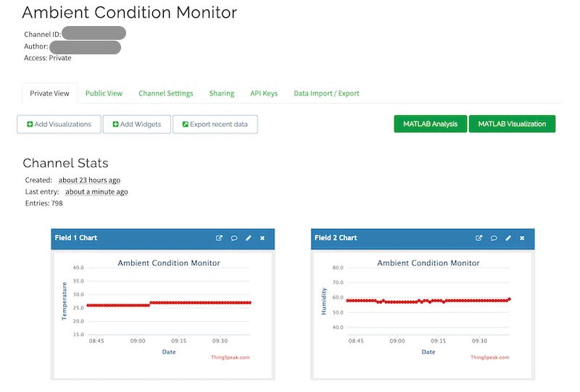Viewport: 580px width, 392px height.
Task: Edit Field 2 Chart with pencil icon
Action: pos(508,238)
